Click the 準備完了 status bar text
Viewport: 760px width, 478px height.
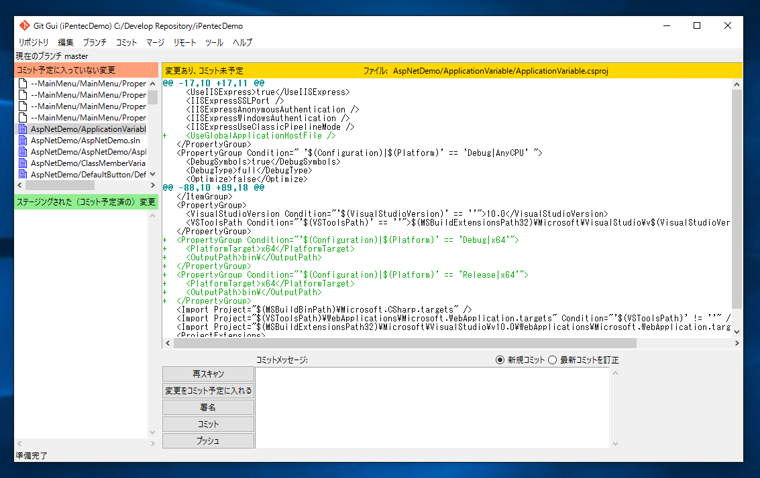[x=32, y=456]
